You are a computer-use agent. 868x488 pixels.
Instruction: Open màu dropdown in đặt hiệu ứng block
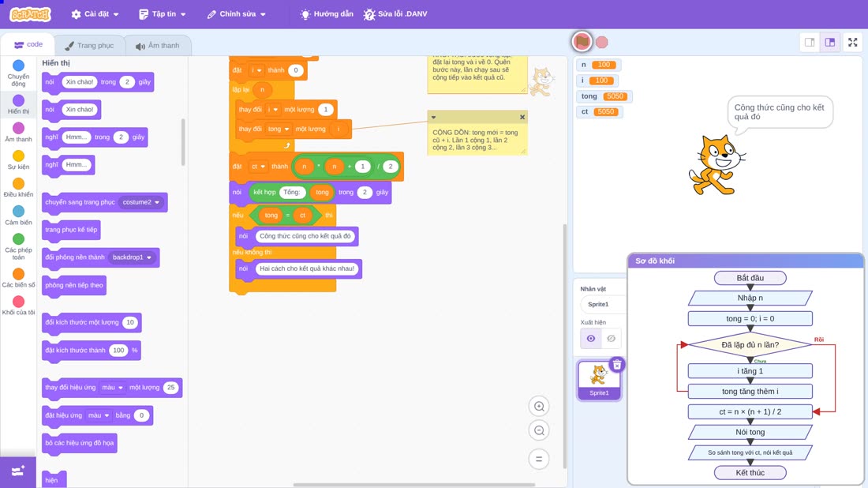click(x=99, y=415)
